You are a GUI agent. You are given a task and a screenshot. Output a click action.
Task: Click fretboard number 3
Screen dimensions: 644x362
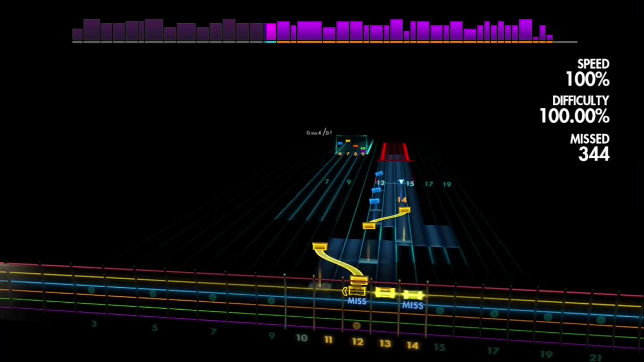94,324
